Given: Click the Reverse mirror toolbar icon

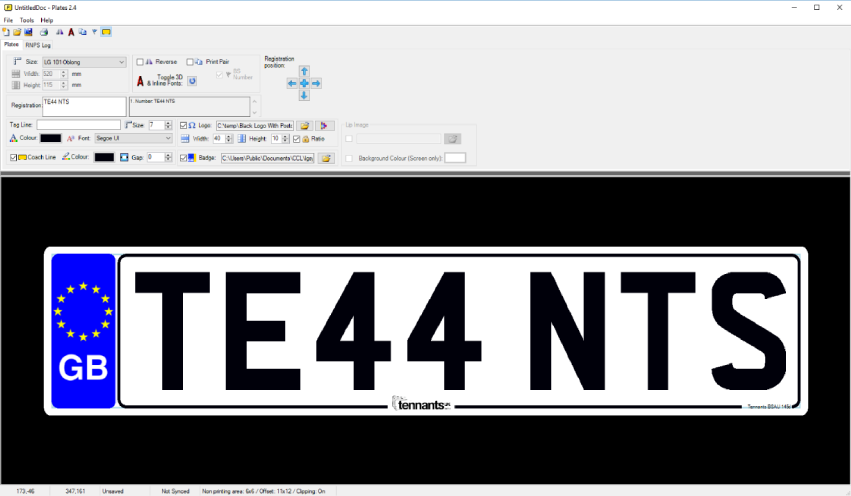Looking at the screenshot, I should [60, 32].
